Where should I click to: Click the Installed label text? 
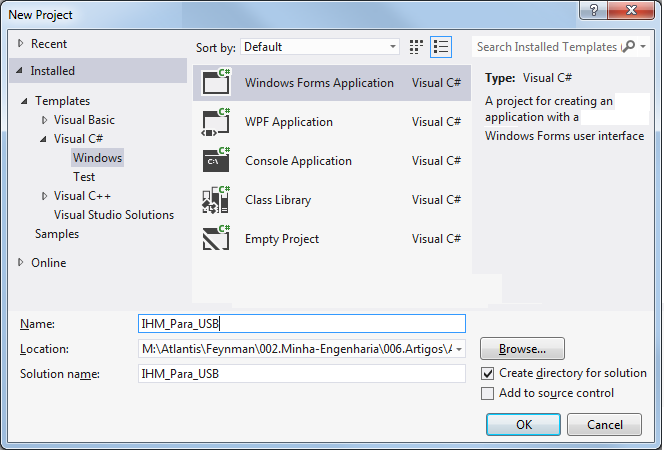click(53, 71)
